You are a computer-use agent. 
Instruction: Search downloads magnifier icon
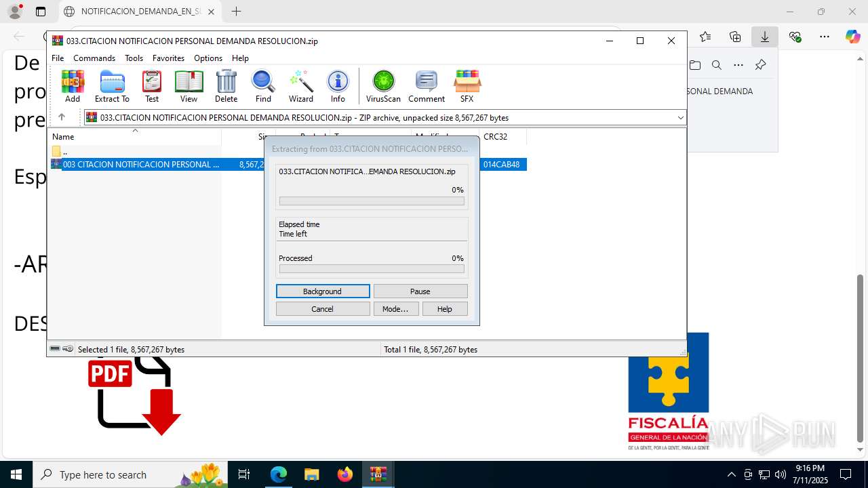click(717, 65)
